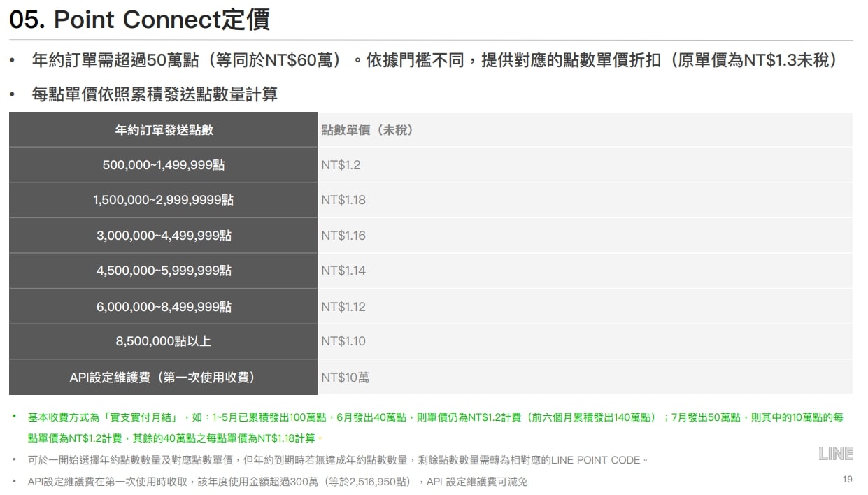Click the slide title "05. Point Connect定價"
Screen dimensions: 868x495
(139, 20)
